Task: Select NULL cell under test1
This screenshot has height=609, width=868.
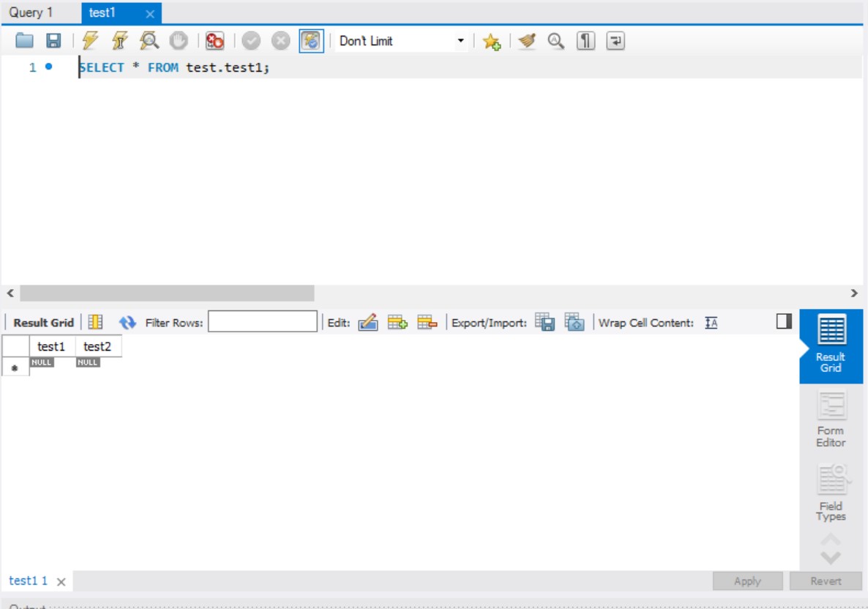Action: click(x=42, y=362)
